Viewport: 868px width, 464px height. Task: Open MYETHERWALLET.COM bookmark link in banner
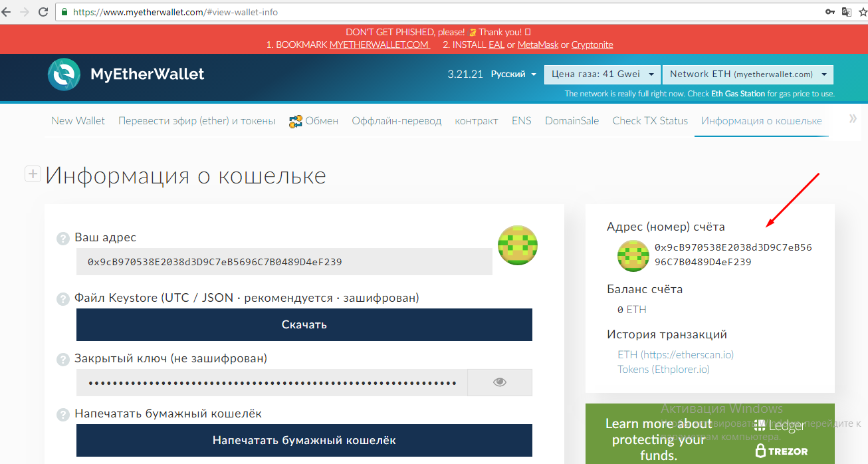(380, 45)
